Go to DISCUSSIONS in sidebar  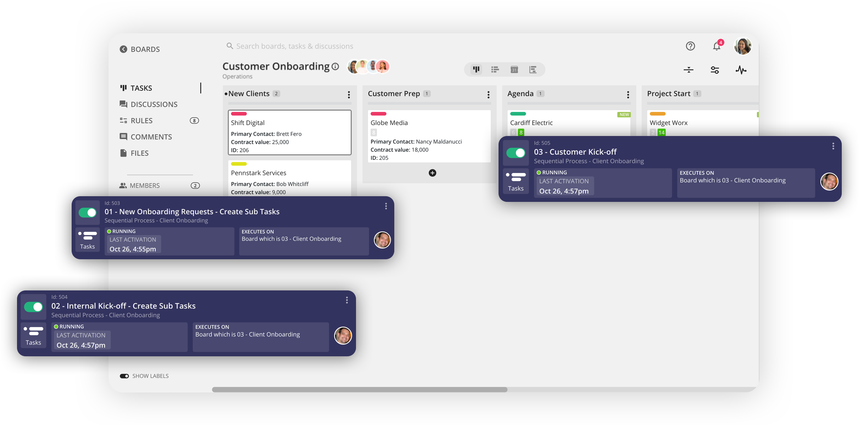[x=154, y=104]
